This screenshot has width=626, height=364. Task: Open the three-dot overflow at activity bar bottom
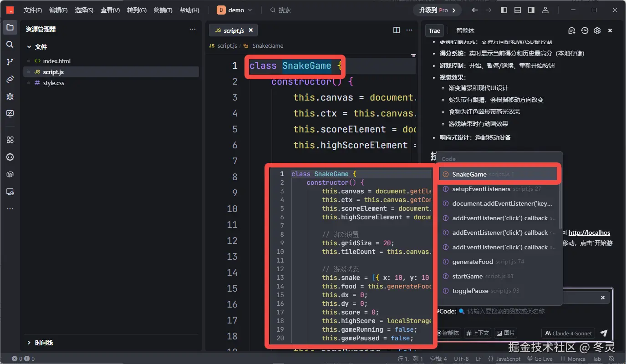[10, 209]
